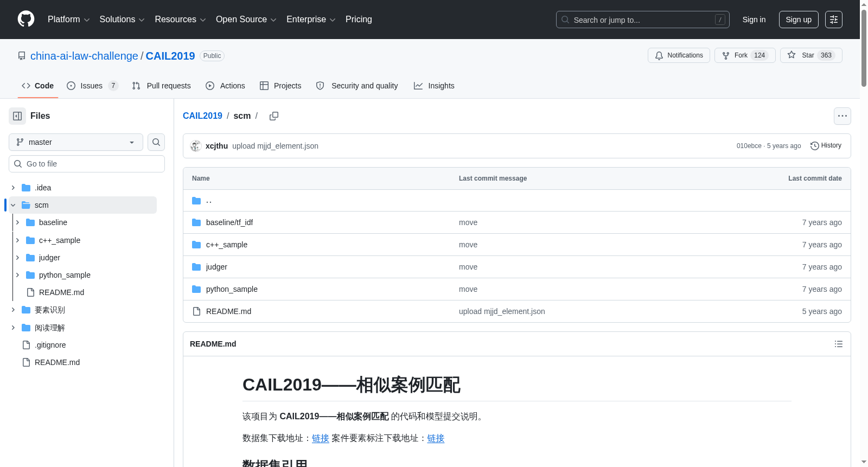Screen dimensions: 868x467
Task: Open the Resources menu
Action: (x=180, y=20)
